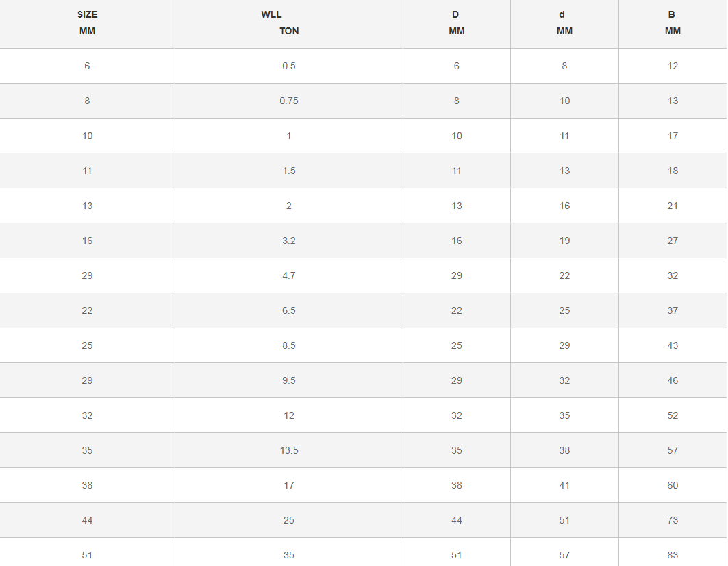The width and height of the screenshot is (728, 566).
Task: Click the B value 83 cell
Action: [x=673, y=555]
